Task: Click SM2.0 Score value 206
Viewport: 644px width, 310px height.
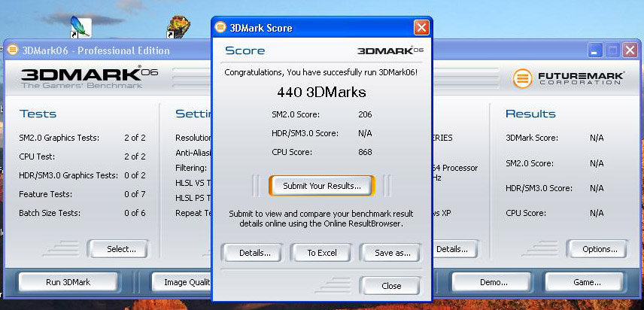Action: pyautogui.click(x=365, y=114)
